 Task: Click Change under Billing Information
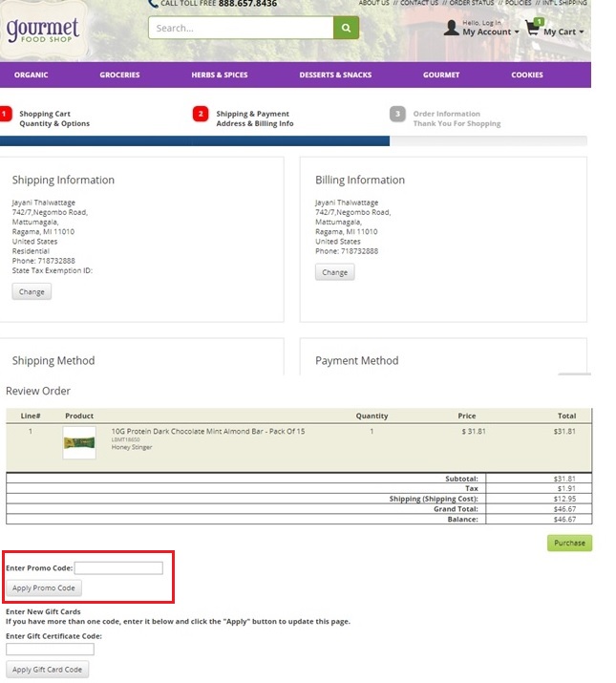334,272
